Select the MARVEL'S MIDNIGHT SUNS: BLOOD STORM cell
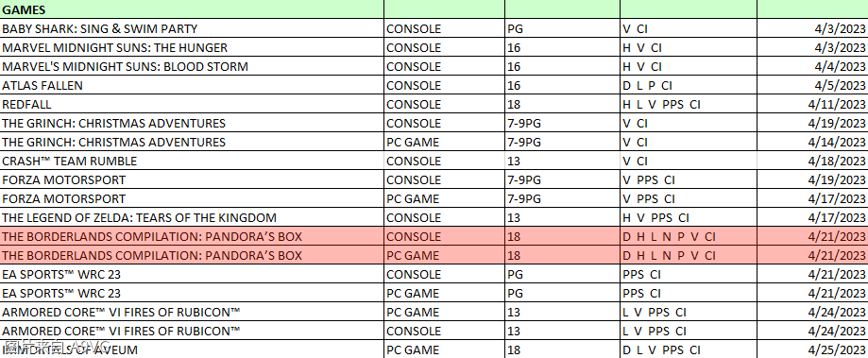 [x=192, y=66]
